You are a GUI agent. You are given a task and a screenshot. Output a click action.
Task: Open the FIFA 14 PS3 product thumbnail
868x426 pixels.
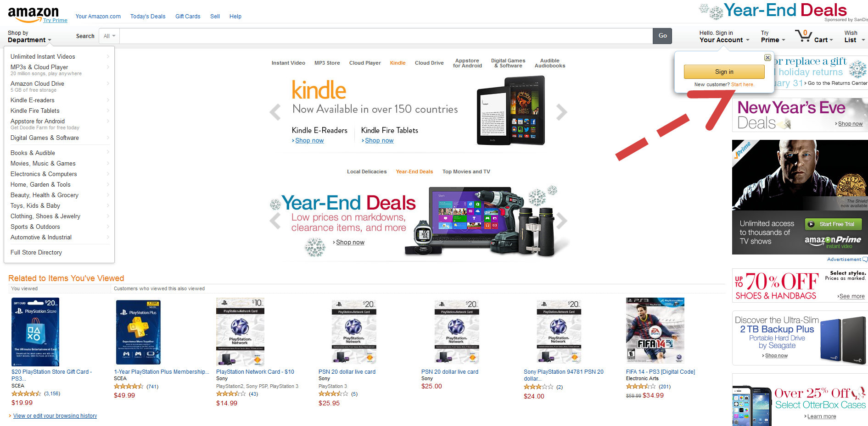tap(655, 331)
